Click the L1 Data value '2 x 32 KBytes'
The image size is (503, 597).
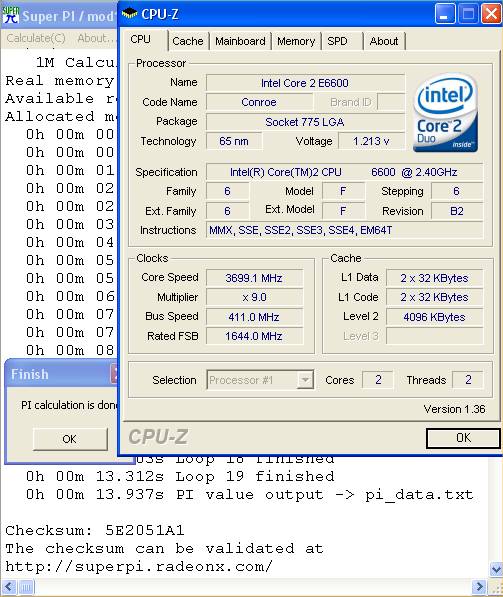click(x=434, y=278)
